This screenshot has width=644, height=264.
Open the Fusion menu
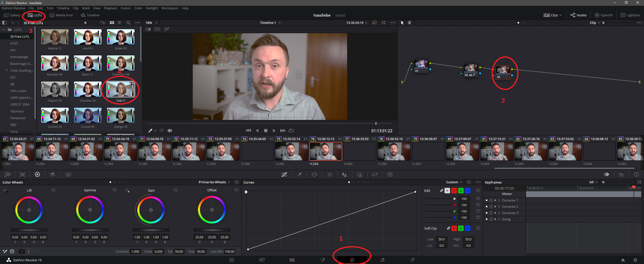(126, 8)
